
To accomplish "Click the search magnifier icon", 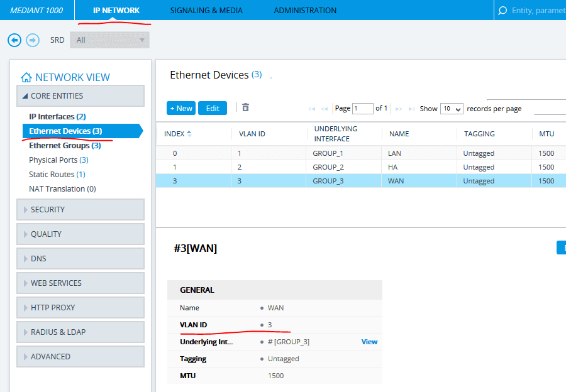I will (x=502, y=11).
